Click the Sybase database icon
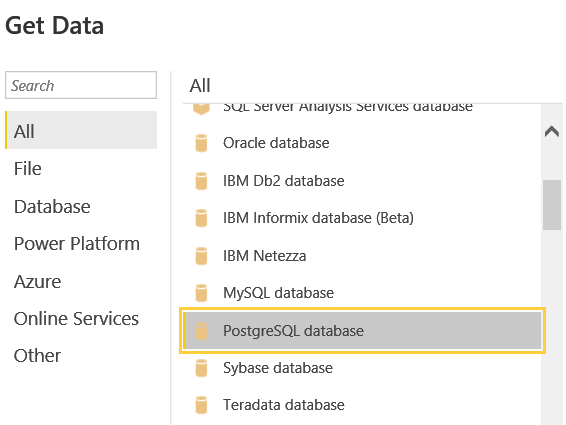Viewport: 566px width, 425px height. tap(201, 368)
